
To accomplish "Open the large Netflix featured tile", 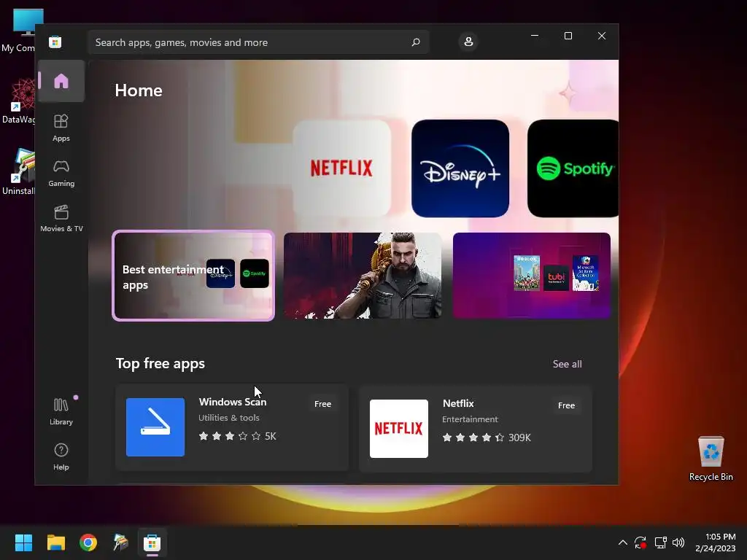I will click(341, 168).
